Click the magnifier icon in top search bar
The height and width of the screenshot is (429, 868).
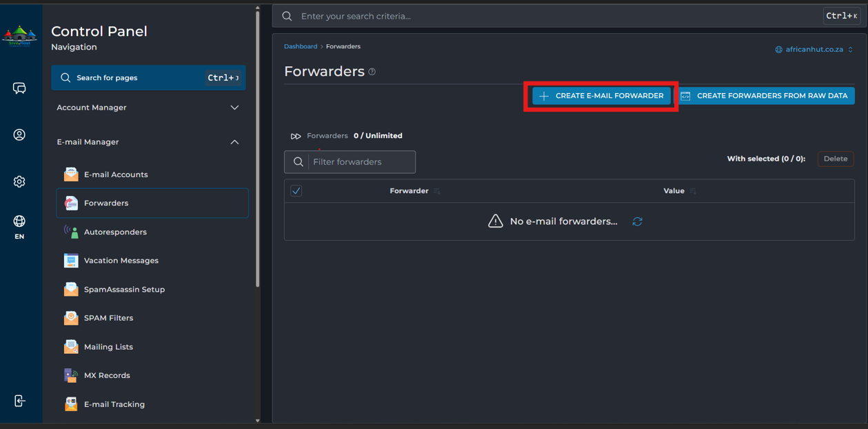tap(287, 16)
